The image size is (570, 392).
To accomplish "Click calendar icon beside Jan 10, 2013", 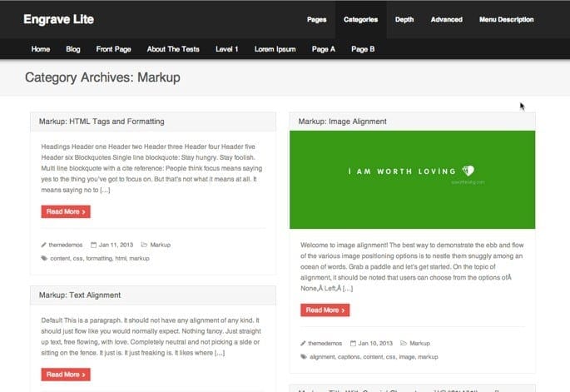I will tap(353, 343).
